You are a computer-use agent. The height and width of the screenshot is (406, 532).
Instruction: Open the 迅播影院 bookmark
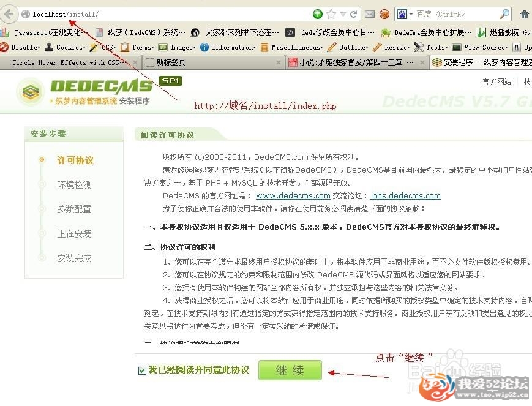(x=503, y=32)
